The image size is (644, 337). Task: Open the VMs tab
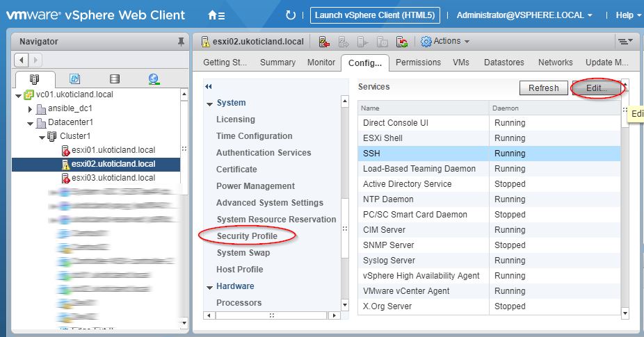461,63
